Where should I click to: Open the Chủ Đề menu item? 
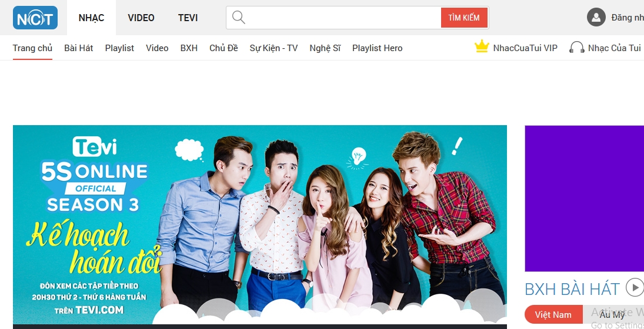click(223, 48)
